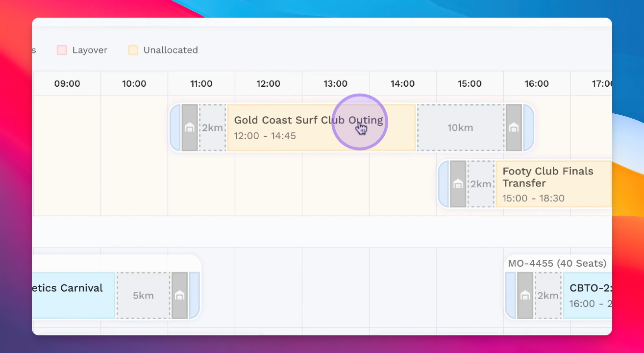Click blue start handle of Gold Coast Outing
Screen dimensions: 644x353
point(175,127)
